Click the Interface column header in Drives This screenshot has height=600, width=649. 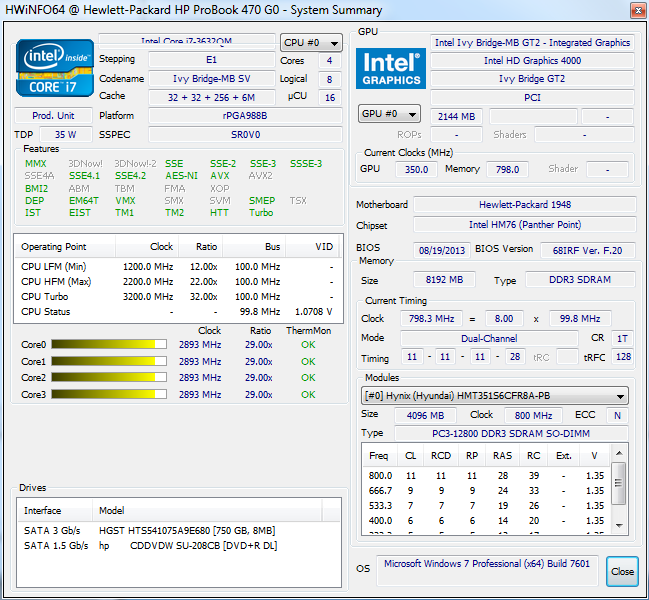(x=55, y=511)
